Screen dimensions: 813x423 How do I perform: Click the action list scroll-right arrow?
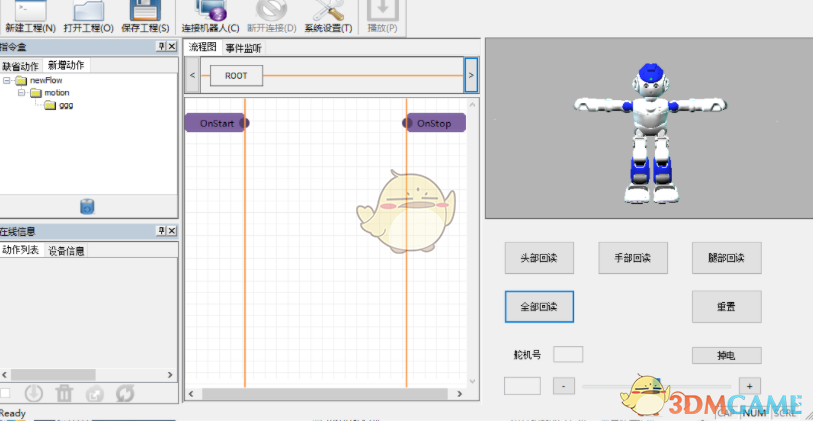[170, 374]
